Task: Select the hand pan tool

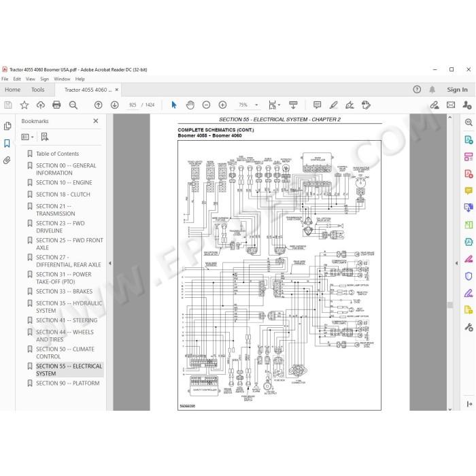Action: coord(190,105)
